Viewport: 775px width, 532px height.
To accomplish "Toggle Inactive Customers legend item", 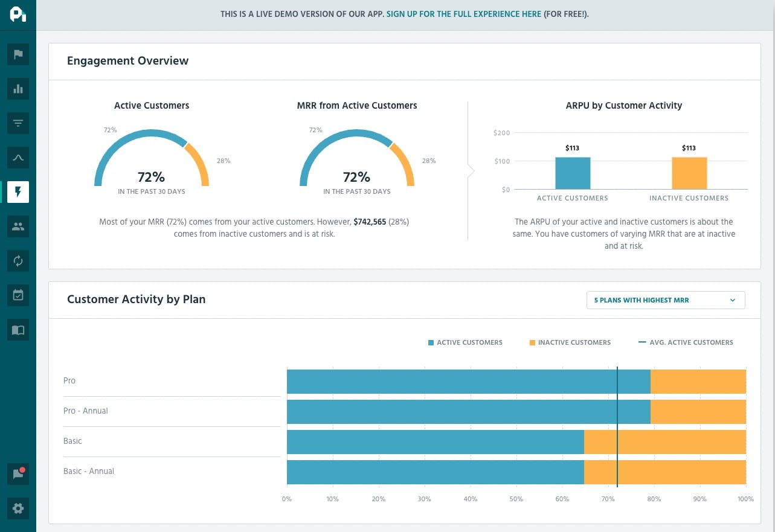I will click(570, 342).
